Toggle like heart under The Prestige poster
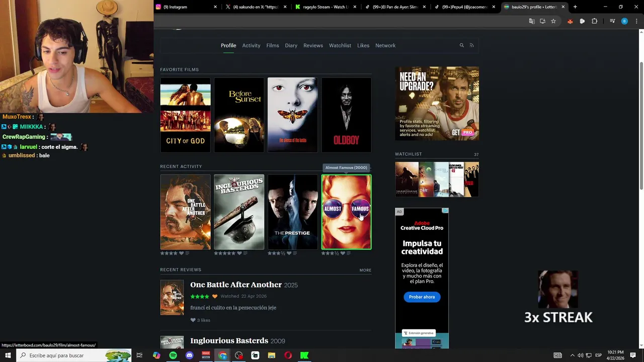Viewport: 644px width, 362px height. 289,253
